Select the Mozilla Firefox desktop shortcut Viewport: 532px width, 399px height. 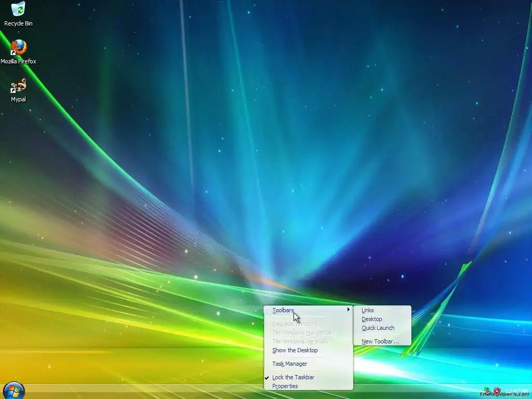18,51
